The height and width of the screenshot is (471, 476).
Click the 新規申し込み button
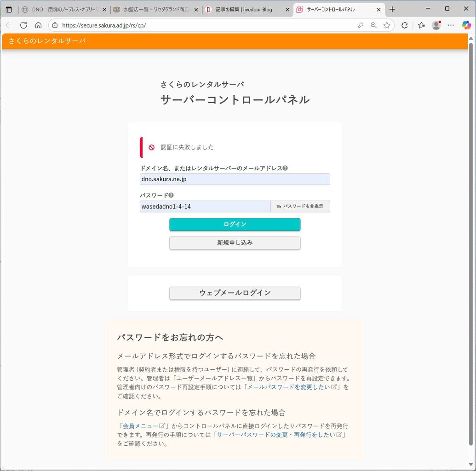click(x=235, y=243)
